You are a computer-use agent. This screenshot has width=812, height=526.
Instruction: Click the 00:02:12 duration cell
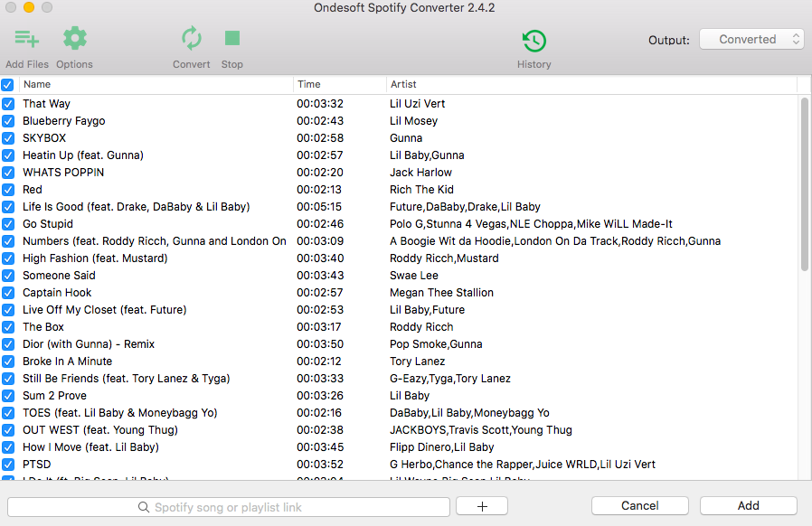(319, 362)
